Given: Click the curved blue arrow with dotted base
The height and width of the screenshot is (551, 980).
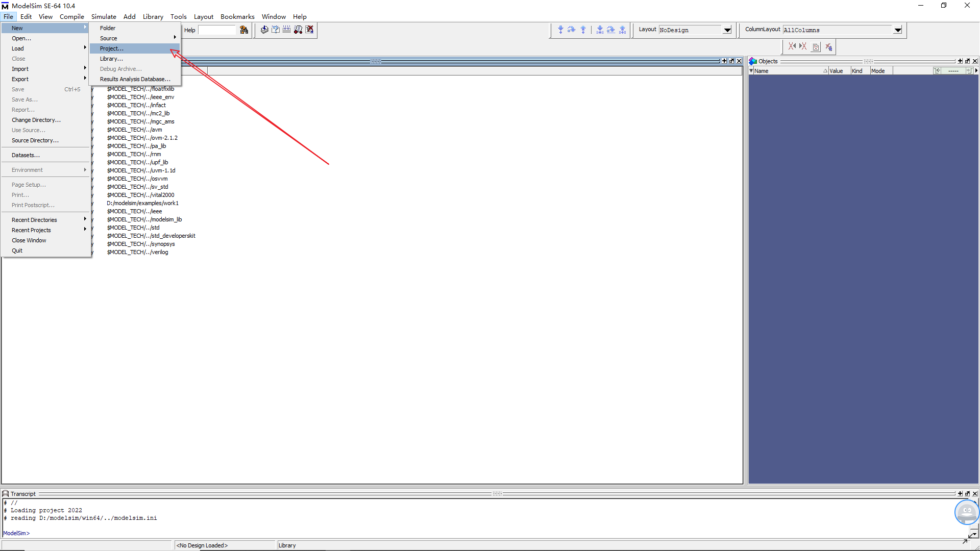Looking at the screenshot, I should (x=611, y=30).
